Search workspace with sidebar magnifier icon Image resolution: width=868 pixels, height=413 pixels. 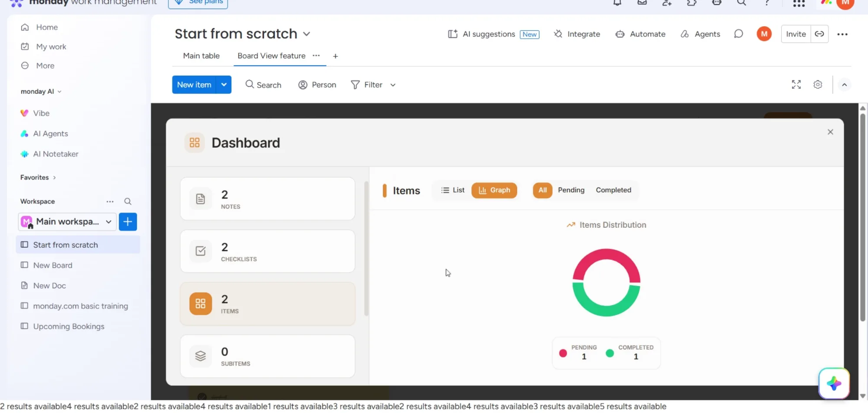[x=128, y=201]
